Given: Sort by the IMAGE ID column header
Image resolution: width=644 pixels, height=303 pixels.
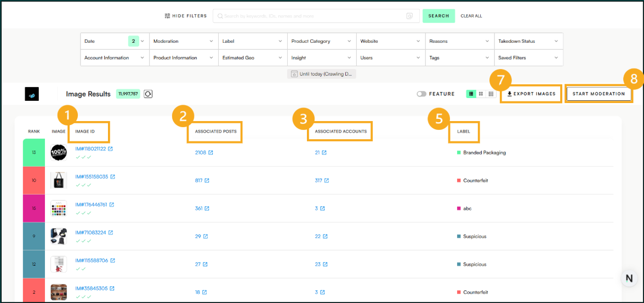Looking at the screenshot, I should (x=85, y=132).
